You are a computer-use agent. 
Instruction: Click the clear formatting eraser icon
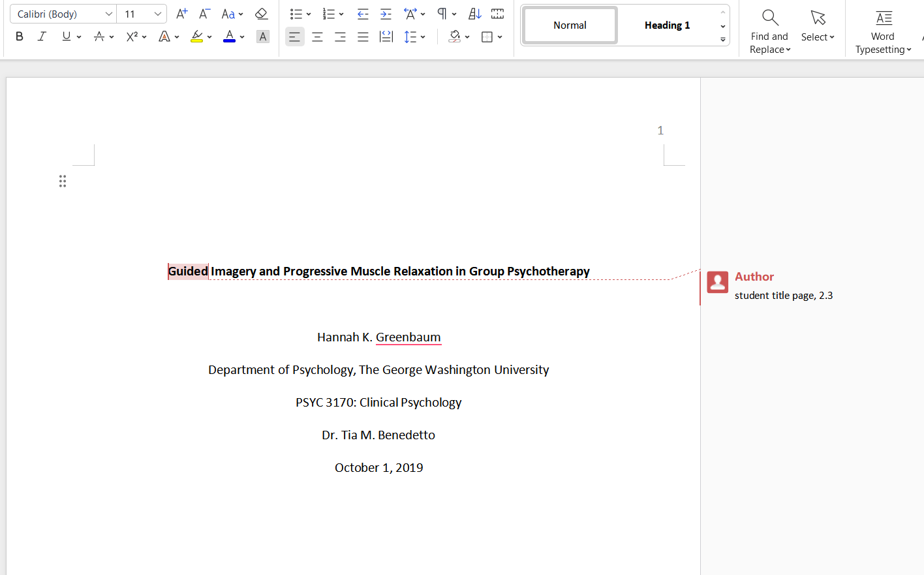tap(262, 14)
